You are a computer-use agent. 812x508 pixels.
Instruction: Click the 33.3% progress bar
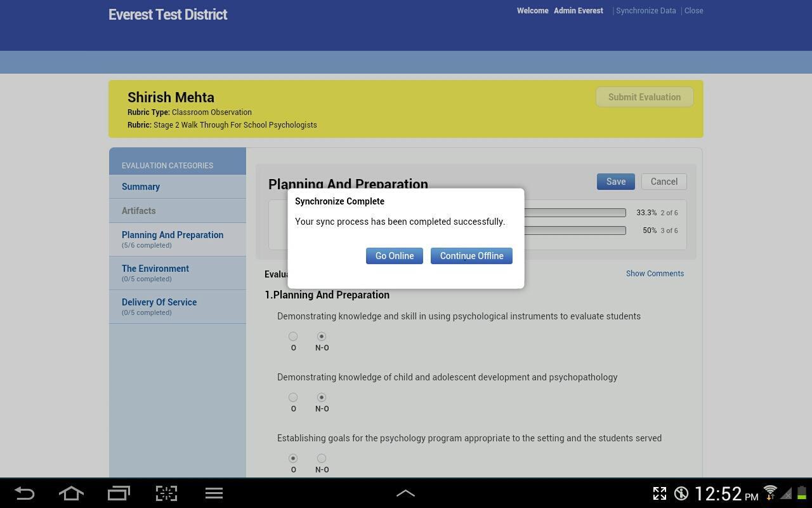click(x=574, y=213)
